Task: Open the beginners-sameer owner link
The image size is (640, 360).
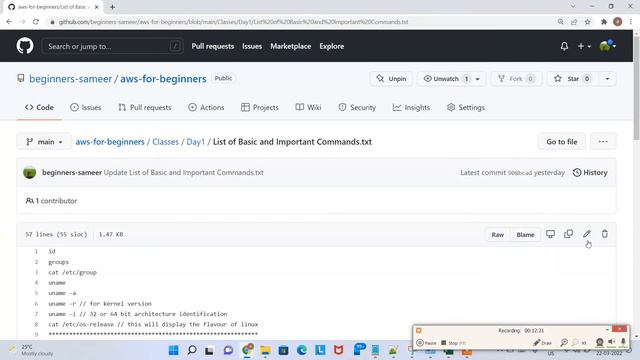Action: (70, 79)
